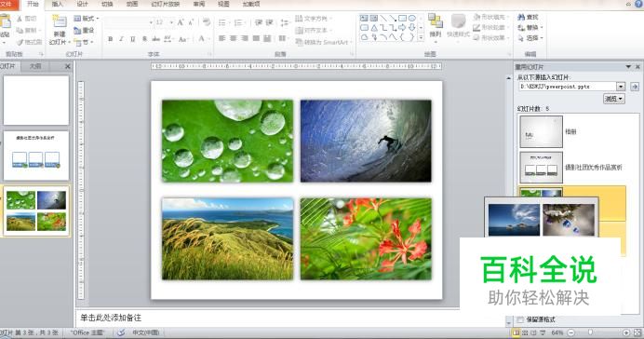Viewport: 644px width, 339px height.
Task: Click the file path field with powerpoint.pptx
Action: point(567,87)
